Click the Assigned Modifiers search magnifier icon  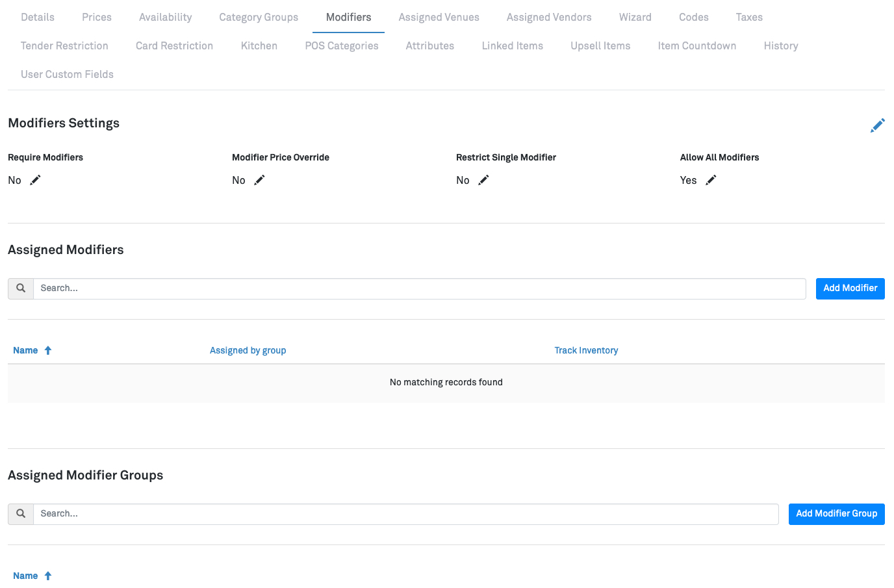pyautogui.click(x=21, y=288)
